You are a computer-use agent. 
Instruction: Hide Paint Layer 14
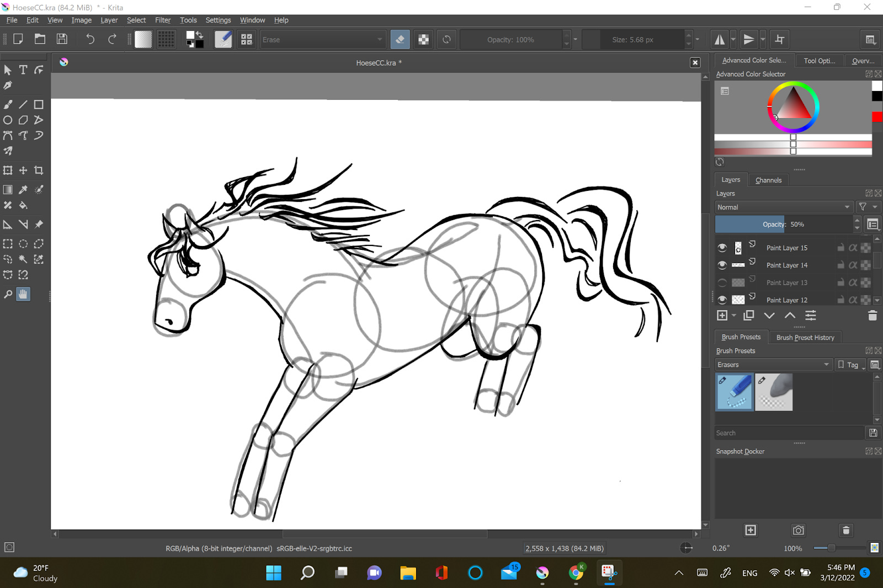(722, 265)
